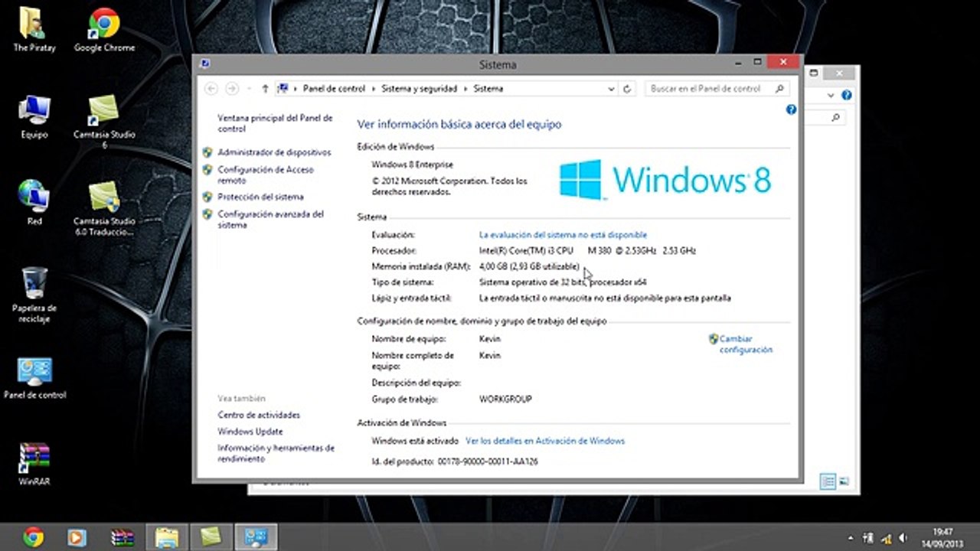Image resolution: width=980 pixels, height=551 pixels.
Task: Open Centro de actividades link
Action: [x=259, y=415]
